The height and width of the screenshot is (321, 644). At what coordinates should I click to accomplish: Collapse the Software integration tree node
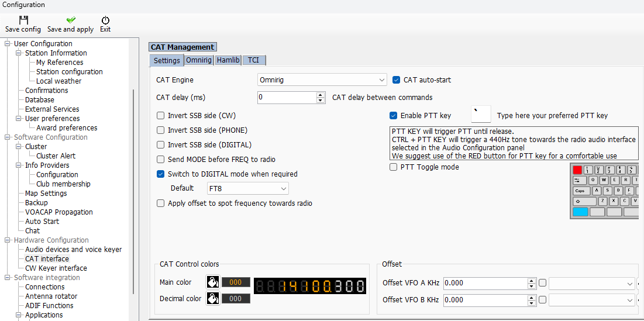[x=6, y=278]
